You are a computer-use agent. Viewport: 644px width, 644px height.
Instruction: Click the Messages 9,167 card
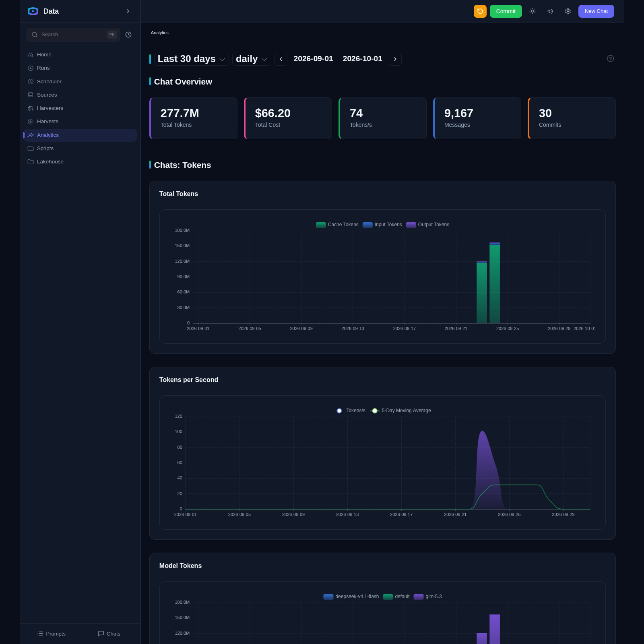pos(477,118)
